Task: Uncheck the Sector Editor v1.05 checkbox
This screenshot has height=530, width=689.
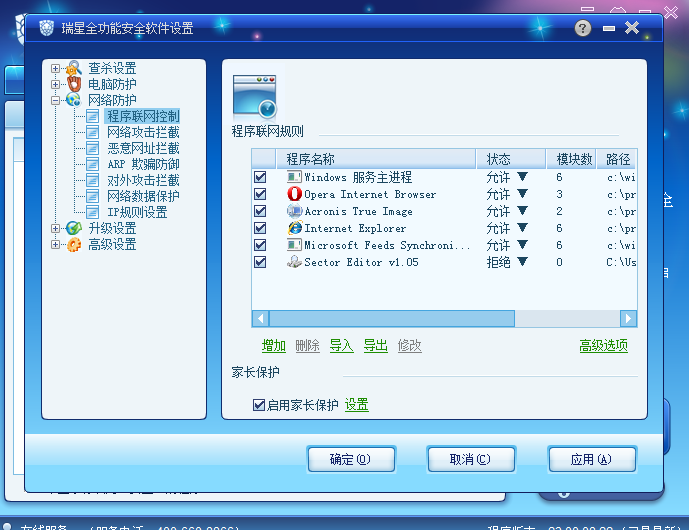Action: tap(260, 262)
